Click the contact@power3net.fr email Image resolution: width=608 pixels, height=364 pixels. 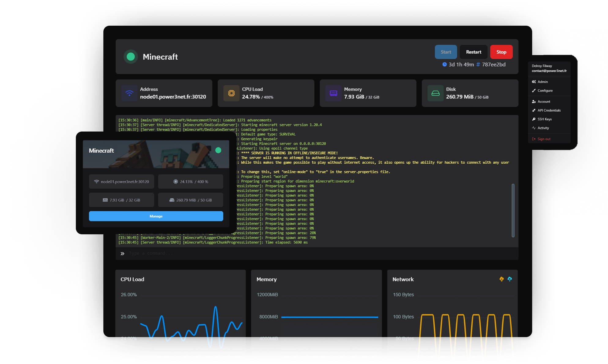[549, 71]
